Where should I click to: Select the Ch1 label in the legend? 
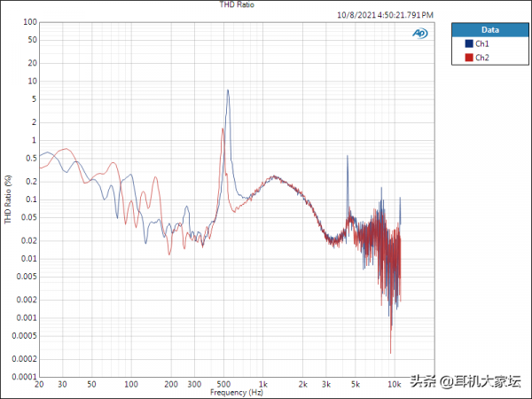coord(482,43)
